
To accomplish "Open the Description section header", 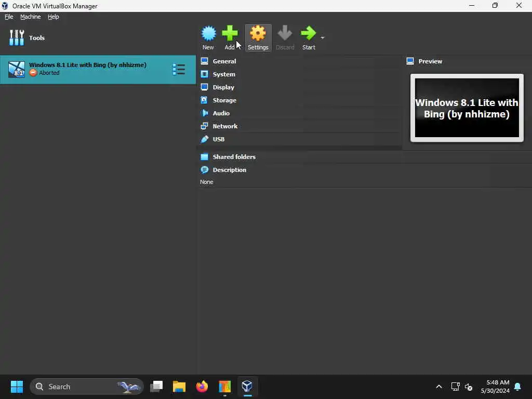I will 229,170.
